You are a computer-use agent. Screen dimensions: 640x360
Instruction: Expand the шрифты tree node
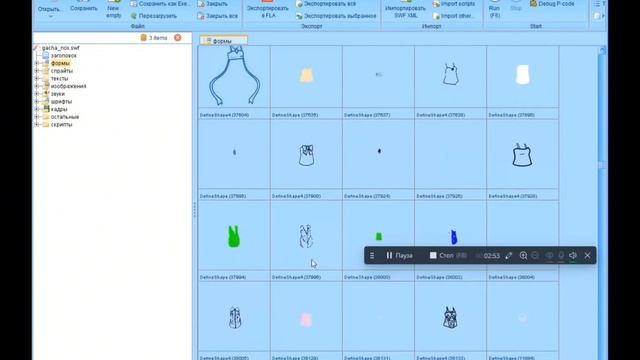click(37, 102)
